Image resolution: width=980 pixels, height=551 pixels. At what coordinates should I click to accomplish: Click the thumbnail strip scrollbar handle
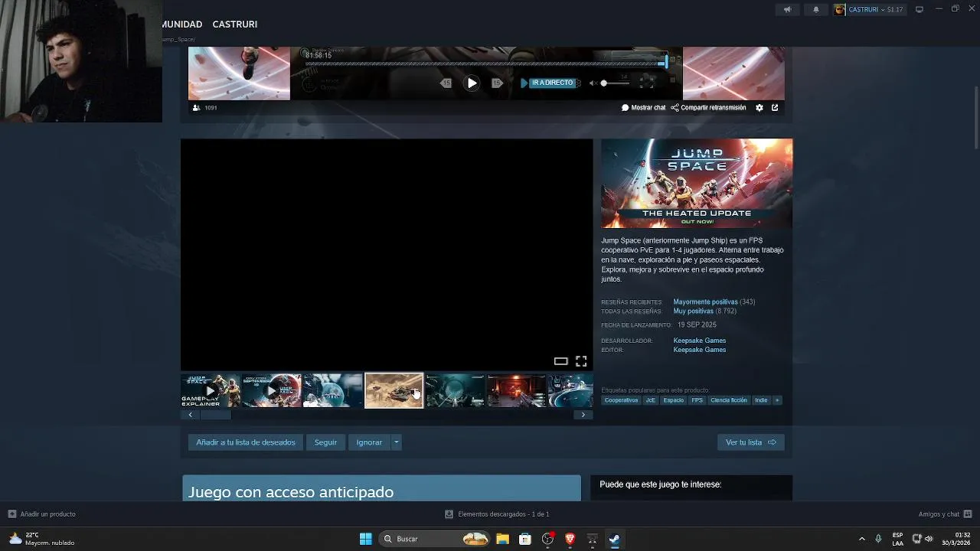point(216,415)
